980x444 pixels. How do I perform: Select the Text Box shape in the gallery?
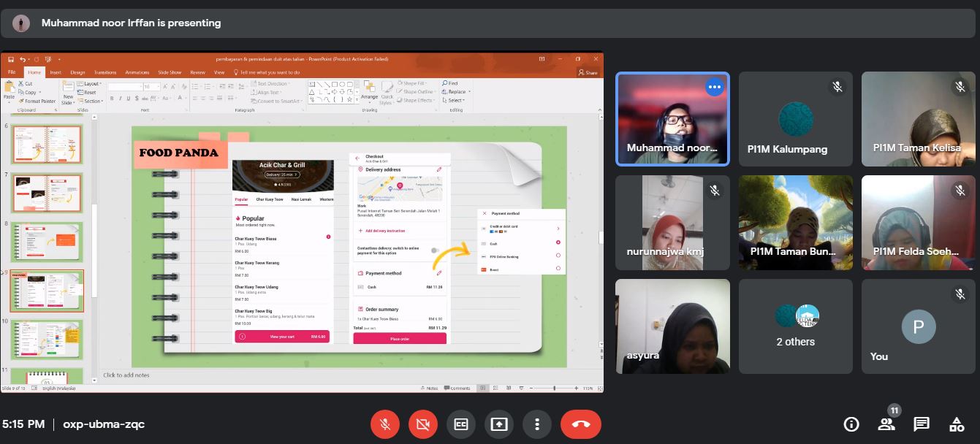tap(312, 84)
